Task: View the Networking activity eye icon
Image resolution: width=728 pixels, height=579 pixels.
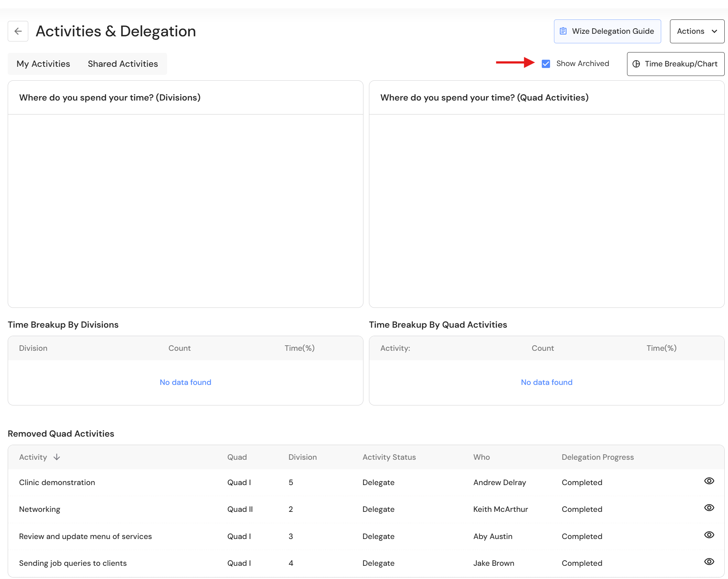Action: coord(709,508)
